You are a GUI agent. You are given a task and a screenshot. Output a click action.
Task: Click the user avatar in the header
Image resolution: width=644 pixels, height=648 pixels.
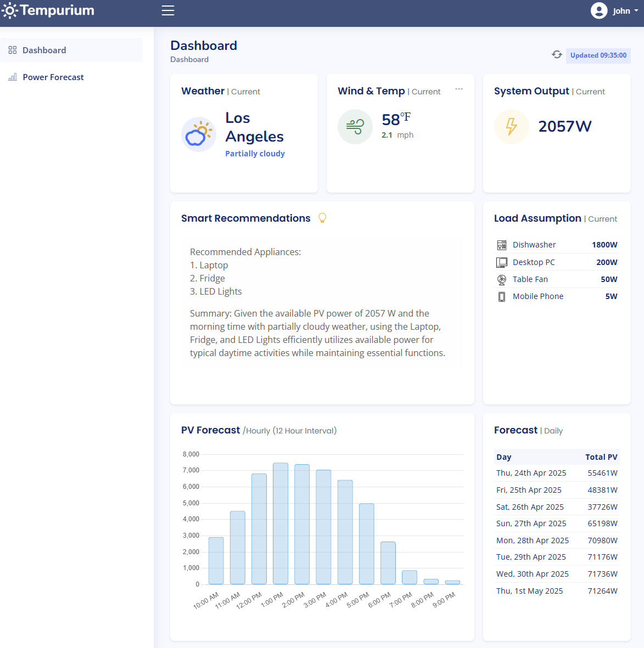[598, 11]
